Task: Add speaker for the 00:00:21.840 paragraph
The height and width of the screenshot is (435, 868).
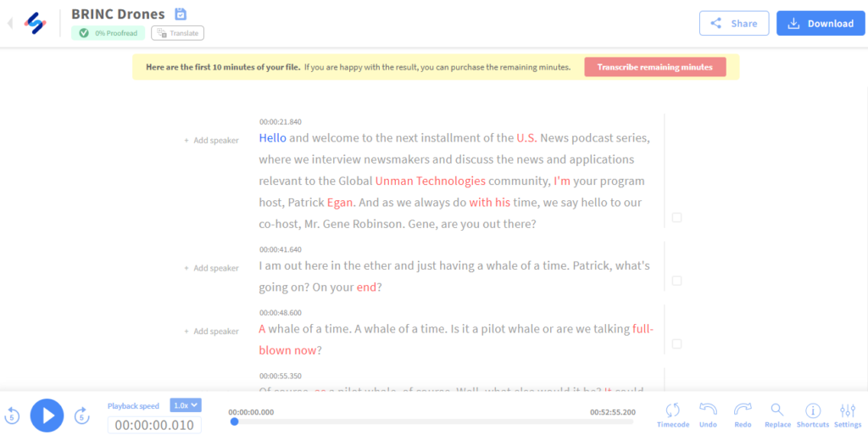Action: (211, 141)
